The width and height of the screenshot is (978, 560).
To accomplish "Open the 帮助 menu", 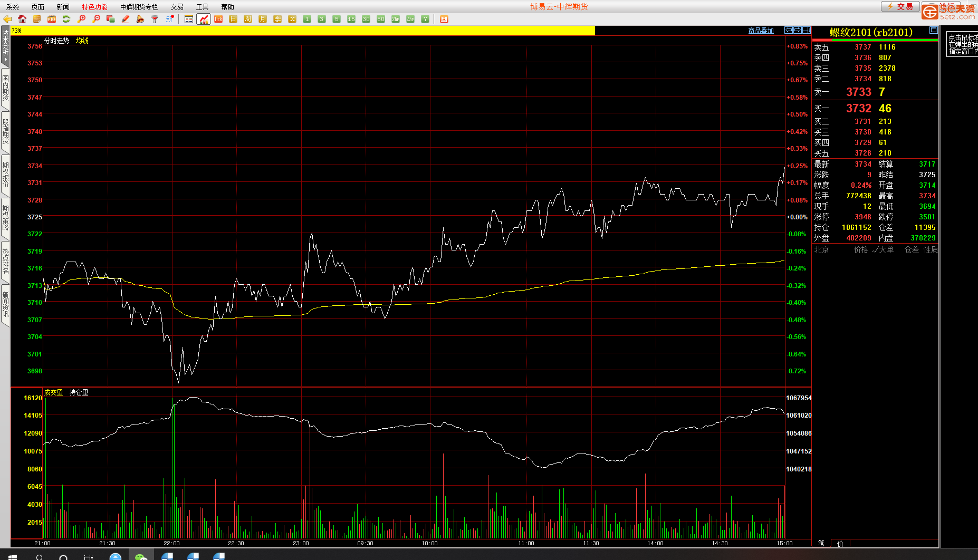I will [x=227, y=7].
